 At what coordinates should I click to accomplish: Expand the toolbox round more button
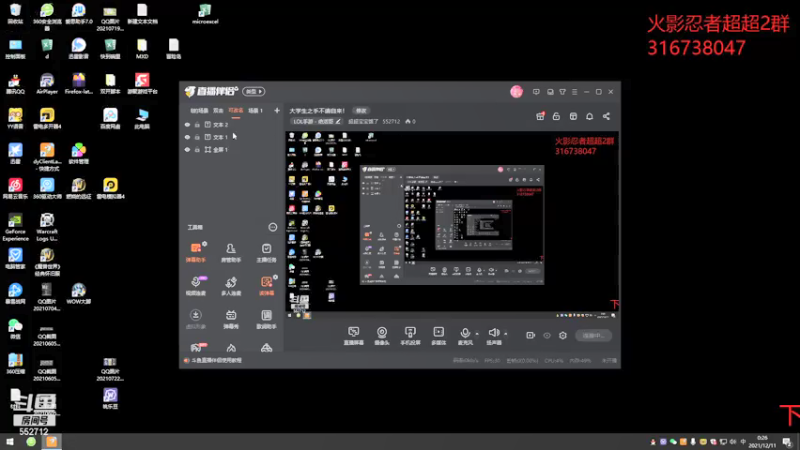272,227
